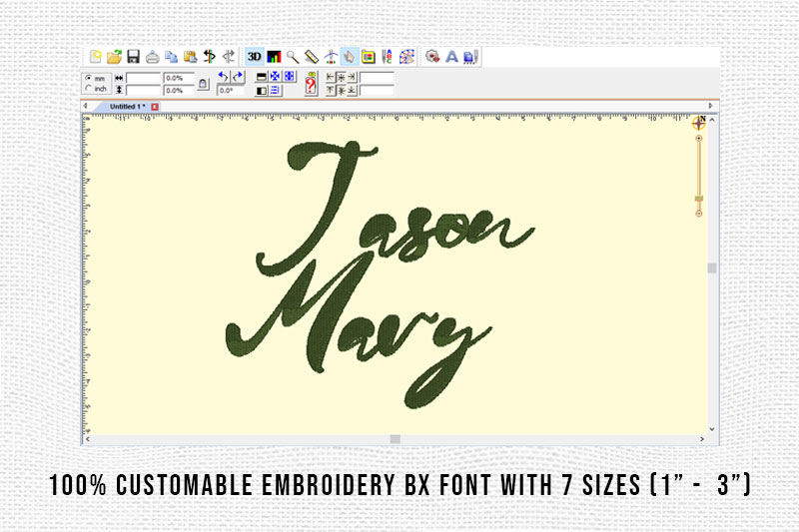Click the yellow hoop preferences icon
This screenshot has height=532, width=799.
point(369,57)
